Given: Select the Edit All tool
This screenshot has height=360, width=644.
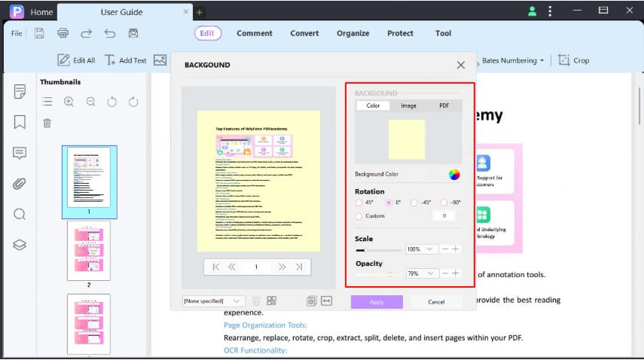Looking at the screenshot, I should (76, 60).
